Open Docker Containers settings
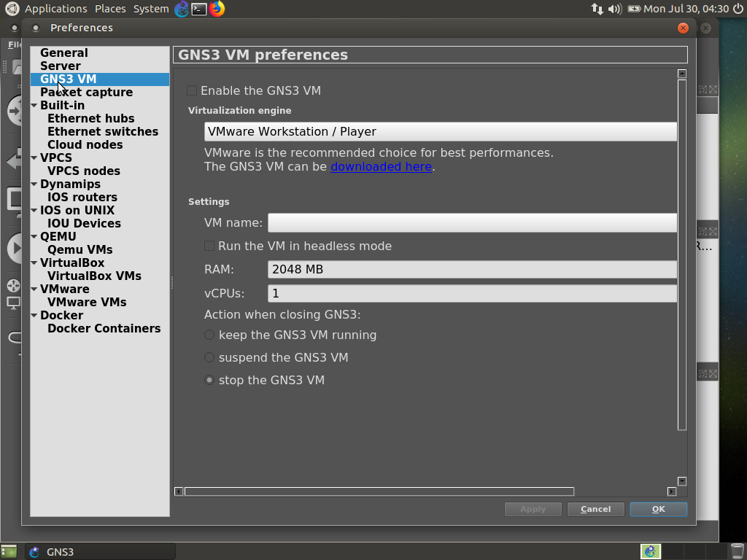This screenshot has height=560, width=747. pyautogui.click(x=104, y=329)
